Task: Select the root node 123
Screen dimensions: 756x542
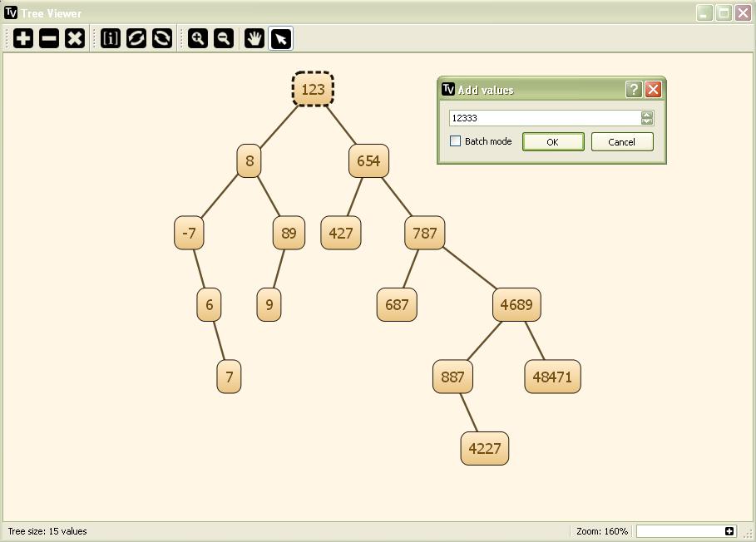Action: pos(313,89)
